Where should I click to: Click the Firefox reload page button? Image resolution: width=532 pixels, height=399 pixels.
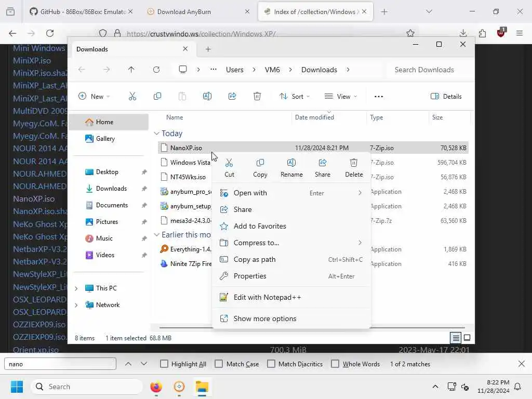(50, 33)
